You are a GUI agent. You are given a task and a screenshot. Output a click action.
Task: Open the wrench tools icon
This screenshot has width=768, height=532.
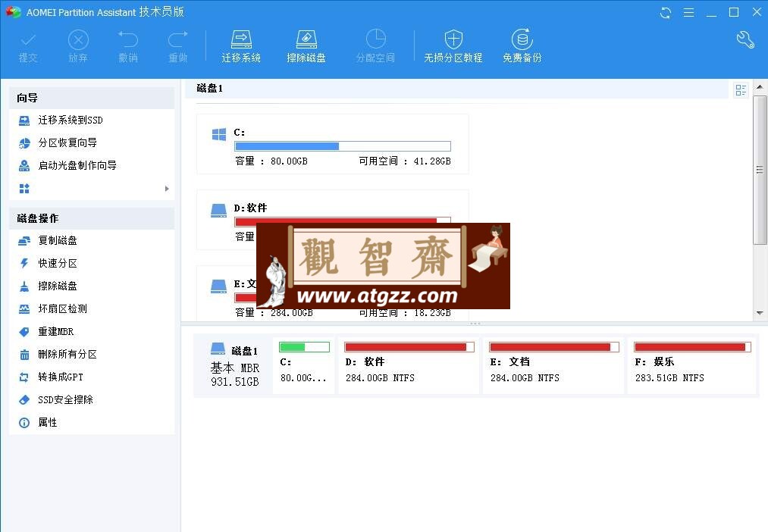click(x=745, y=39)
